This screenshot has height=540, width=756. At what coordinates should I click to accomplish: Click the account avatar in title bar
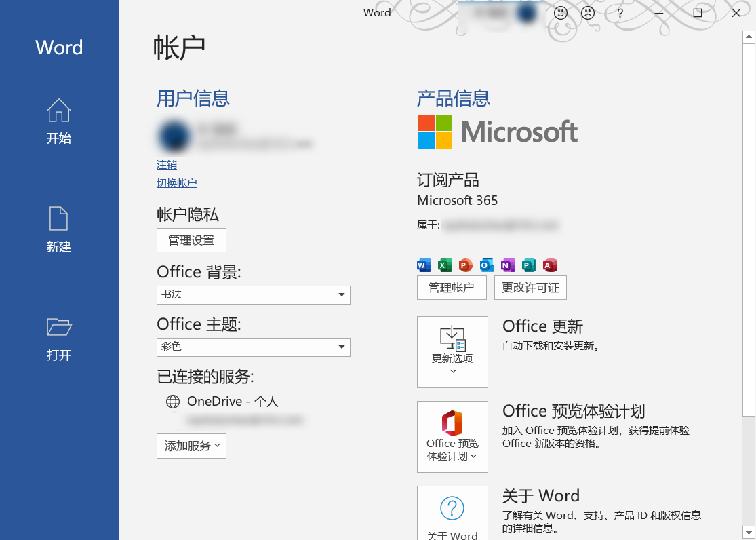click(527, 13)
